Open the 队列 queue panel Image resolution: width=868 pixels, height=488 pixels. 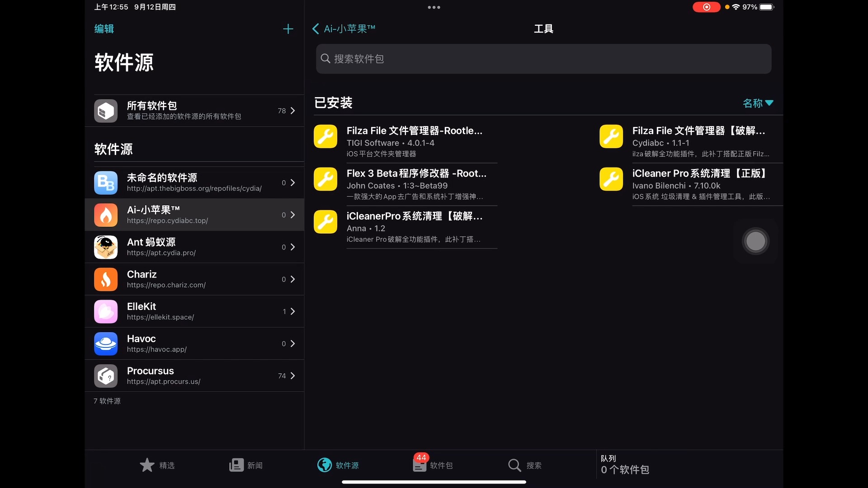[x=689, y=465]
